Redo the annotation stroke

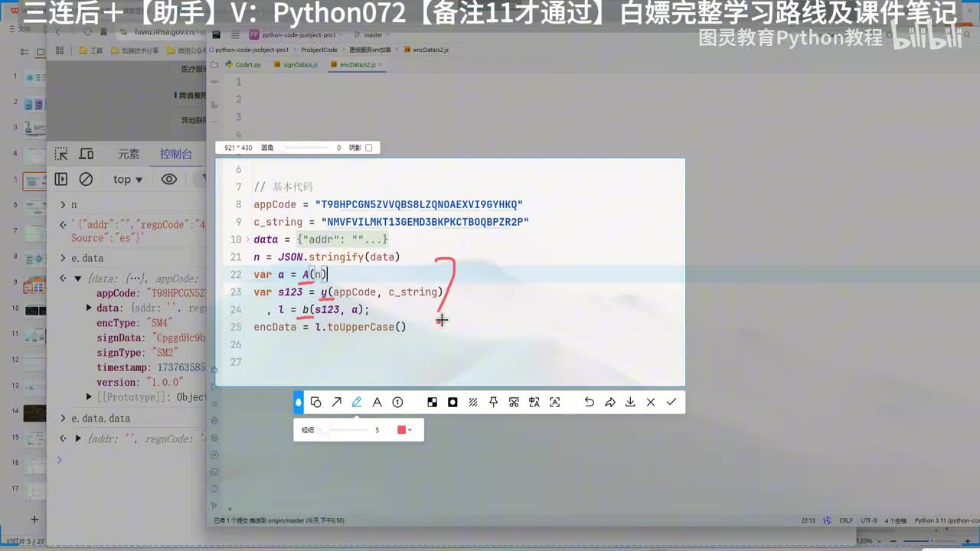click(x=610, y=402)
